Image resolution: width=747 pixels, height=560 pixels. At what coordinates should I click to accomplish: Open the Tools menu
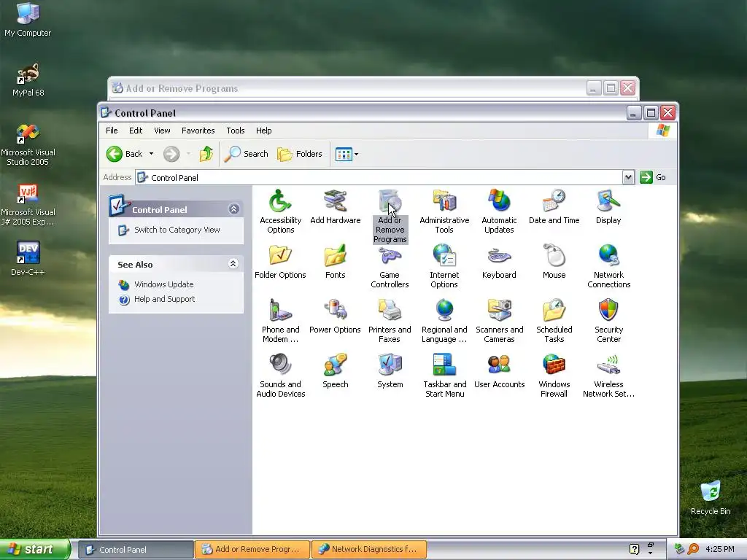[236, 131]
